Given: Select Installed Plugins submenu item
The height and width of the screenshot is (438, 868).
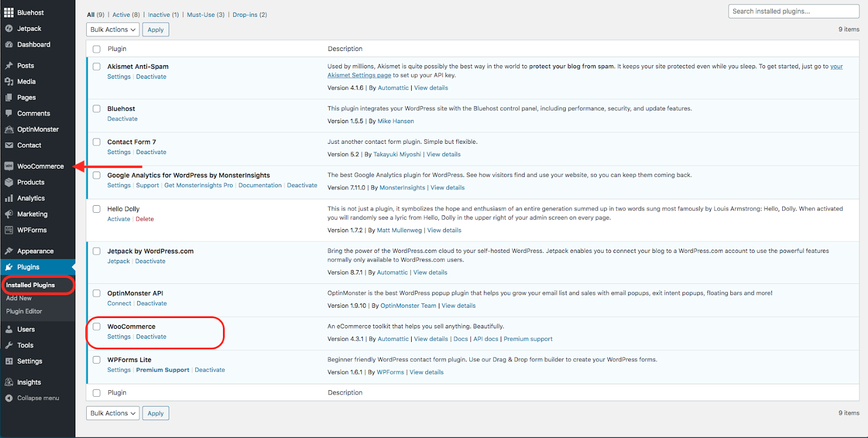Looking at the screenshot, I should 30,285.
